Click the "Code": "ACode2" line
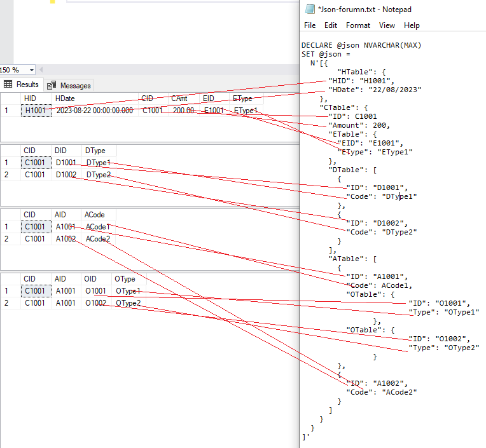This screenshot has height=448, width=486. (x=382, y=392)
